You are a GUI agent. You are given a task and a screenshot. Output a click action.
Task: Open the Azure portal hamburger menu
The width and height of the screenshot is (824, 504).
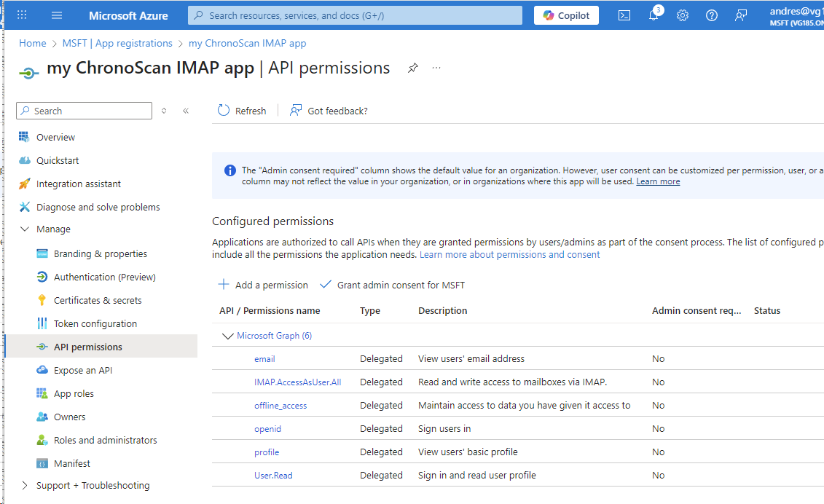tap(57, 15)
